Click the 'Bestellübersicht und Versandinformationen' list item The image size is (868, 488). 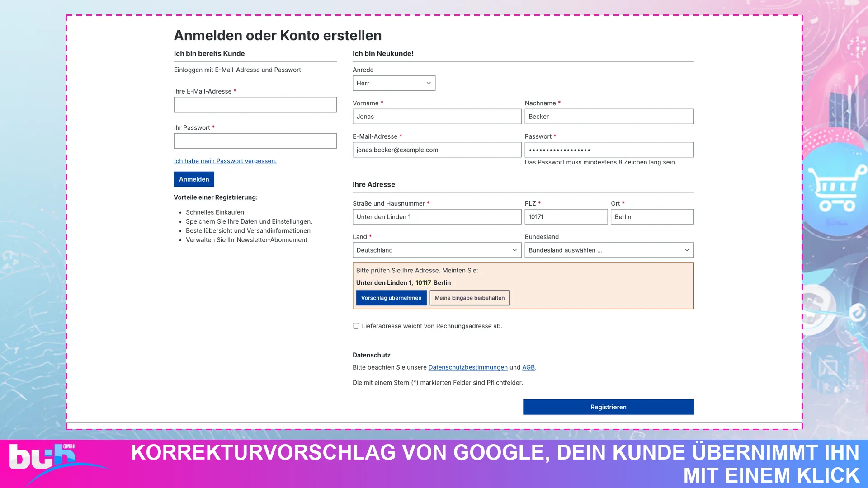[248, 230]
